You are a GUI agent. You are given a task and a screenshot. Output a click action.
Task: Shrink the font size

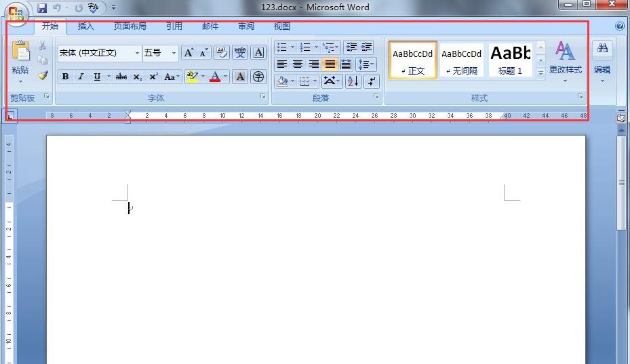[x=203, y=53]
